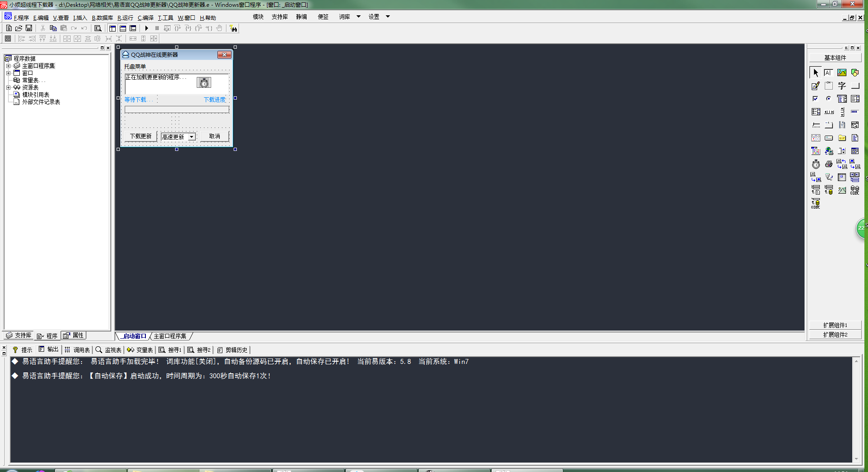This screenshot has height=472, width=868.
Task: Select the edit box component icon
Action: (x=829, y=73)
